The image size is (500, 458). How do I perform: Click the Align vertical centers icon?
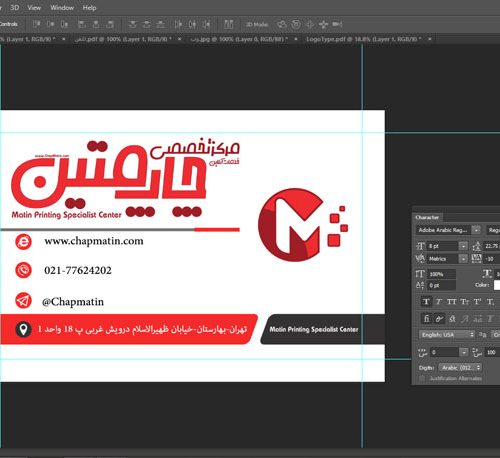[50, 24]
